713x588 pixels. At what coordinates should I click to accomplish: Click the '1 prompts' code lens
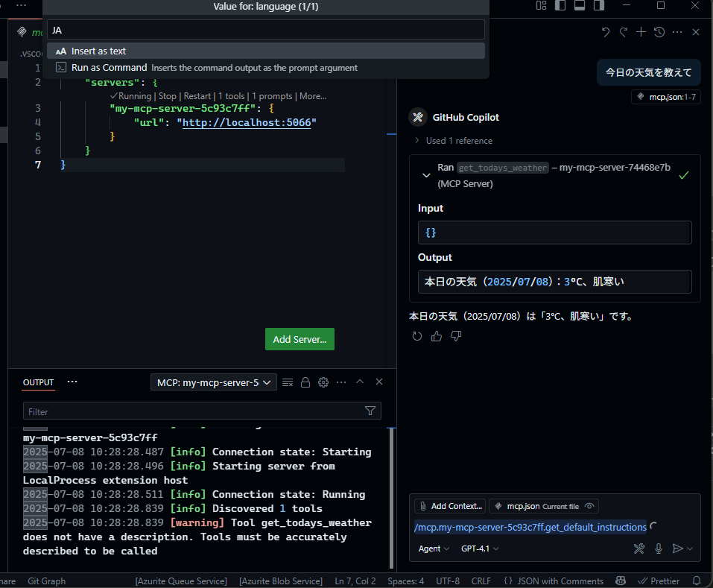[x=272, y=96]
